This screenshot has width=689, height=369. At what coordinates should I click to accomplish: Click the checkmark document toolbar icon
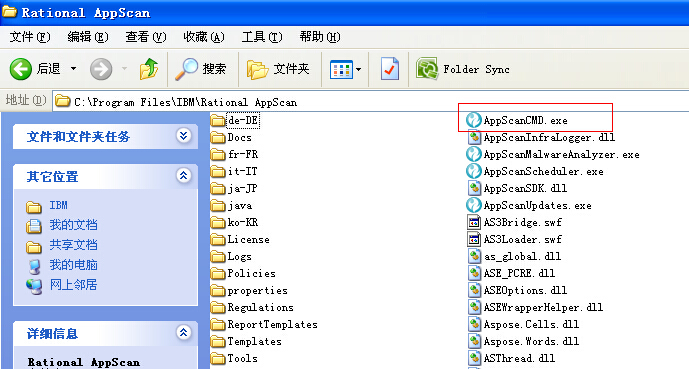click(x=390, y=69)
